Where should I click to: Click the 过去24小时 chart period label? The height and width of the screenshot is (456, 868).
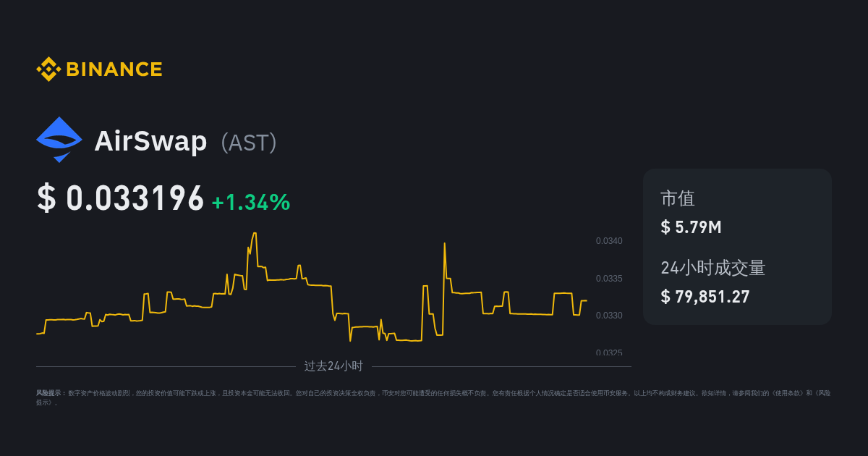coord(333,366)
